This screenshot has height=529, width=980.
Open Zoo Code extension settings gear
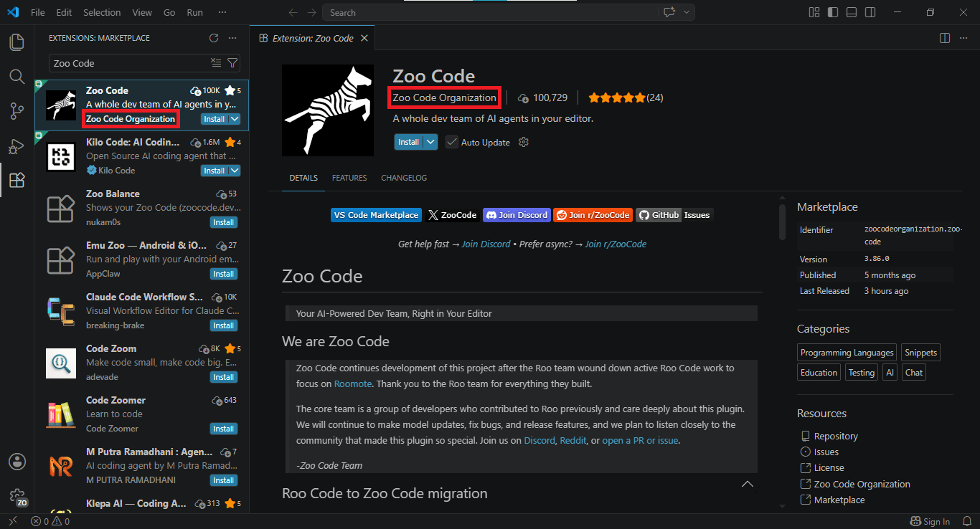click(x=524, y=142)
